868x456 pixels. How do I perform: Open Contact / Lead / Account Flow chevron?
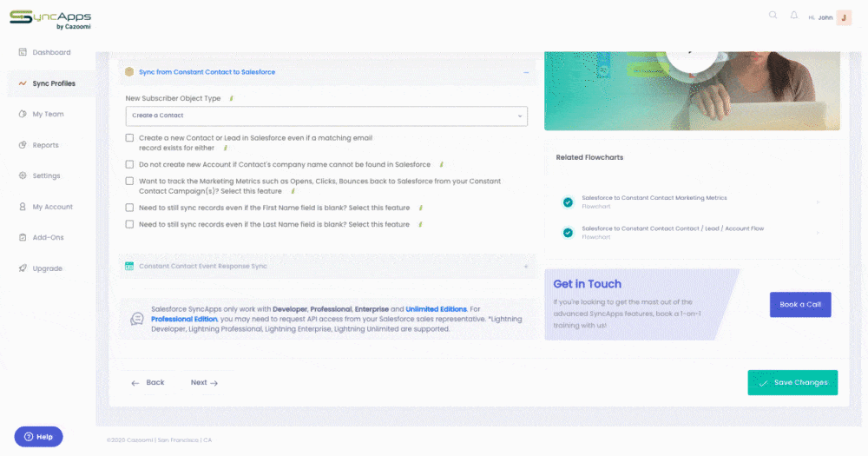[819, 233]
